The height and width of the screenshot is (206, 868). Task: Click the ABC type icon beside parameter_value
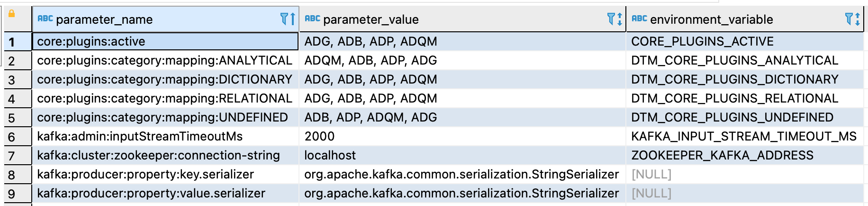(312, 19)
